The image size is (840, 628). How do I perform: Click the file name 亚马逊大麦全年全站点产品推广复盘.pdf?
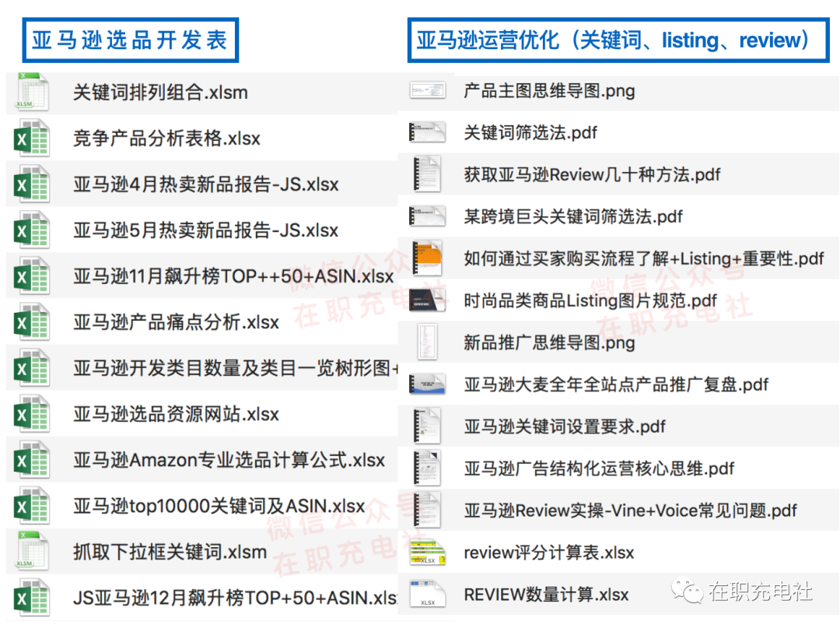(x=617, y=384)
